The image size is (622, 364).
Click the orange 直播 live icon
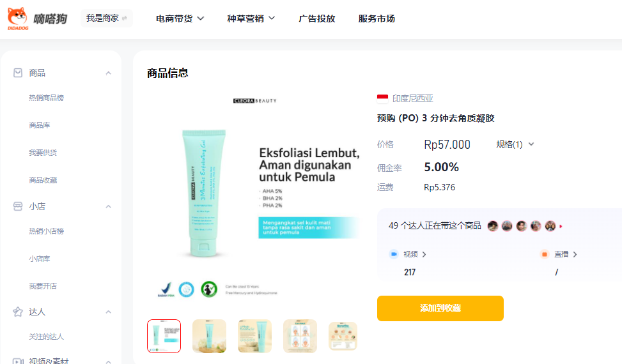545,254
